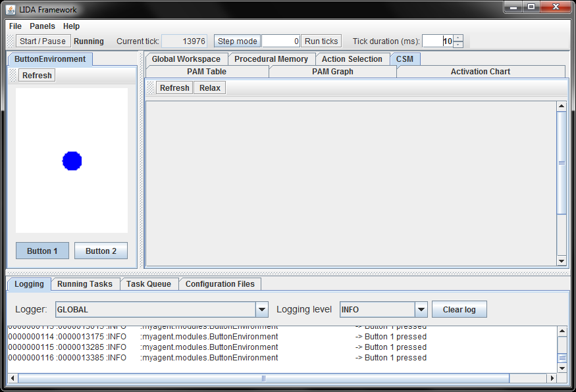Click the blue circle in environment panel

(72, 160)
